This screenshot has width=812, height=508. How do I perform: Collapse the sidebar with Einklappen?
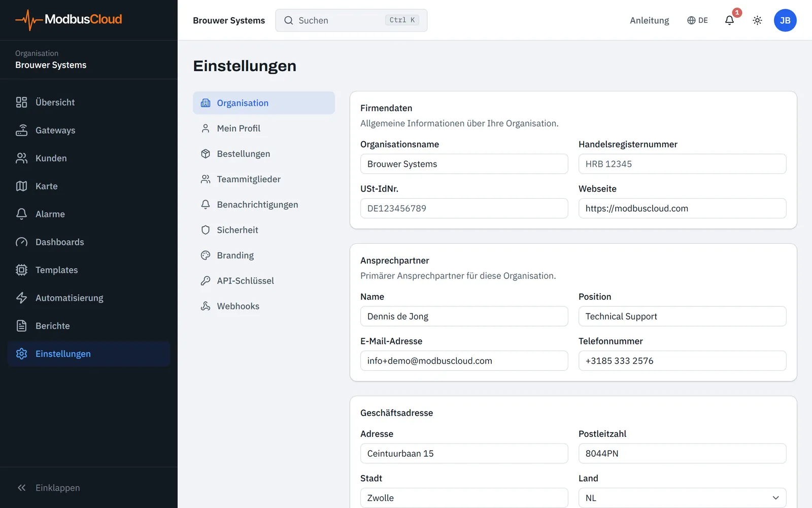click(x=48, y=488)
